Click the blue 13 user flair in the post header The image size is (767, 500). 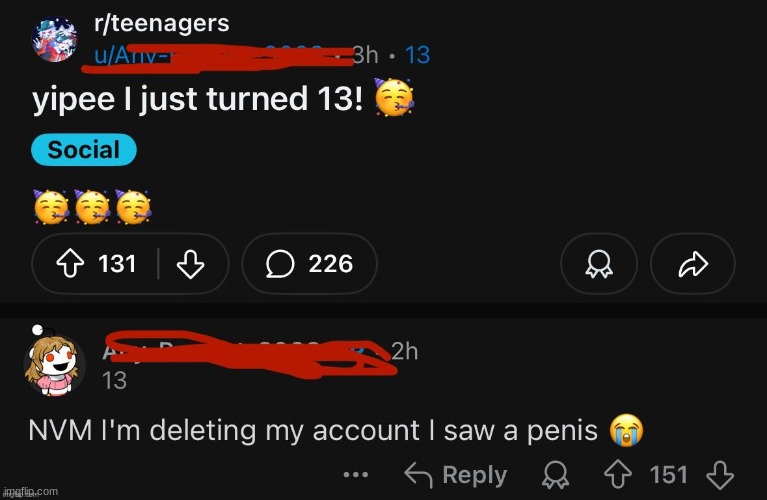pos(418,55)
